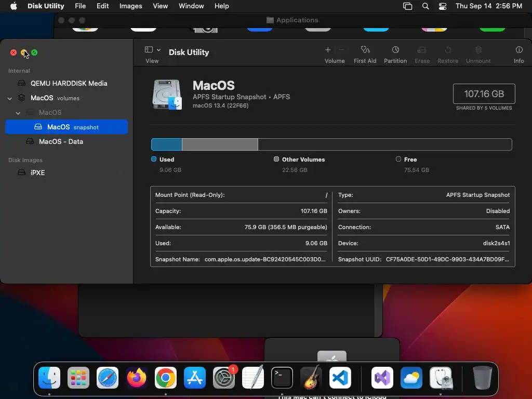
Task: Select the MacOS volumes container
Action: pos(66,98)
